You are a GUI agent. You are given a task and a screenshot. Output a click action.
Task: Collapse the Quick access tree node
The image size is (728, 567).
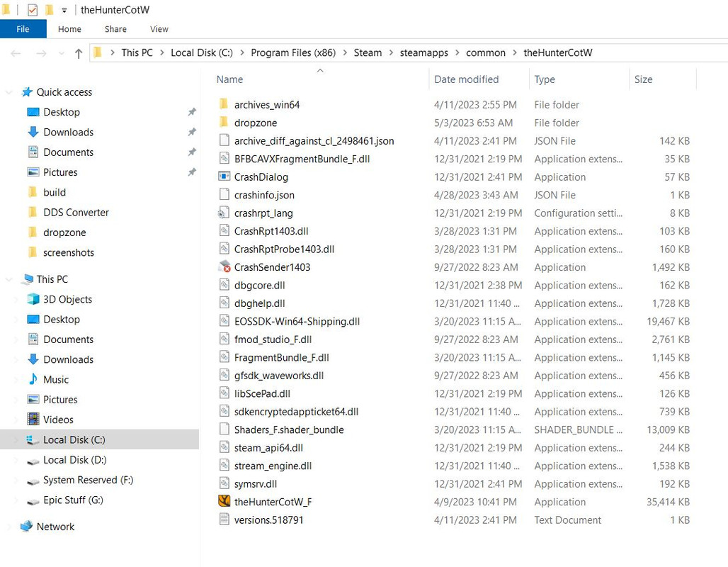8,92
